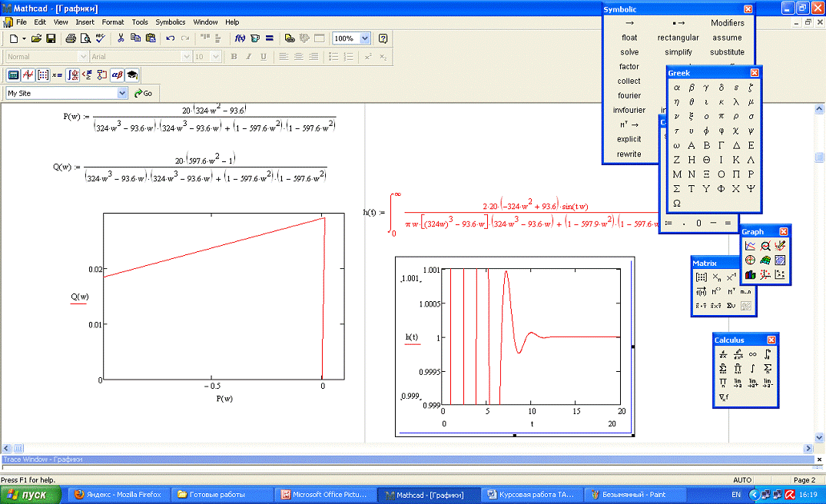Screen dimensions: 826x504
Task: Open the zoom 100% dropdown
Action: point(365,38)
